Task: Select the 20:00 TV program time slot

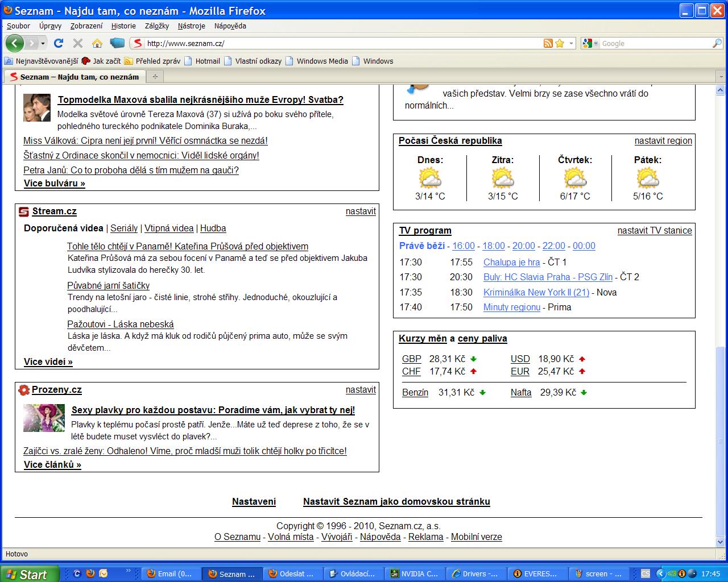Action: 523,246
